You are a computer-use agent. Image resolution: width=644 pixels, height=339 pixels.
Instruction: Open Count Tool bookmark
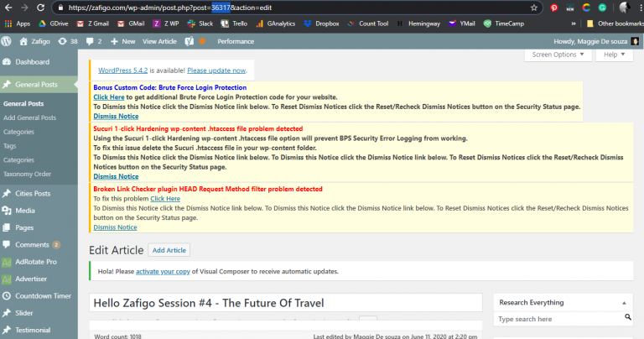pyautogui.click(x=367, y=23)
